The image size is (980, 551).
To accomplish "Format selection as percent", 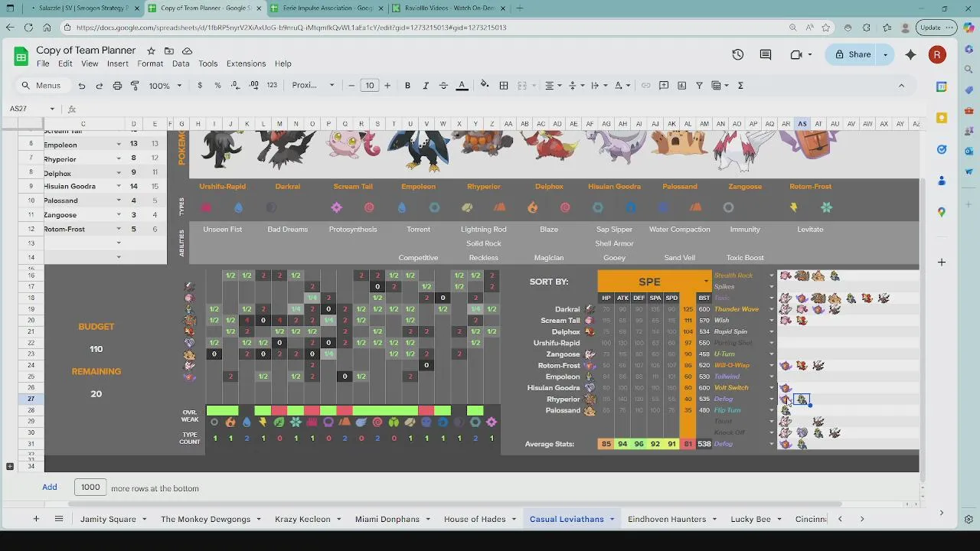I will coord(217,86).
